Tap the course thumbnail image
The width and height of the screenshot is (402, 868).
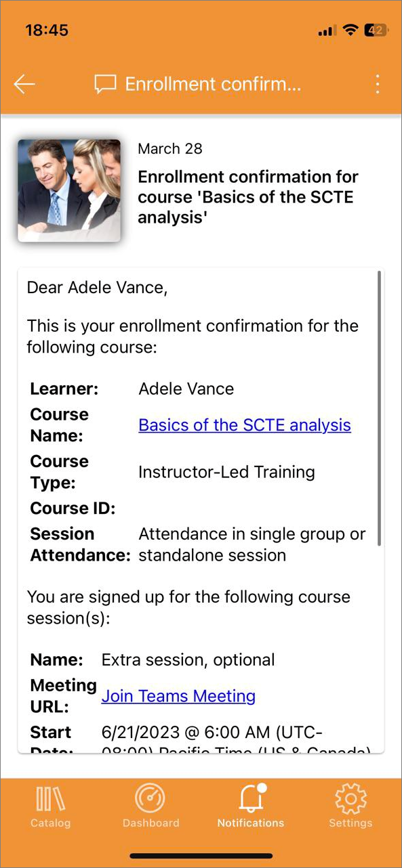(69, 190)
